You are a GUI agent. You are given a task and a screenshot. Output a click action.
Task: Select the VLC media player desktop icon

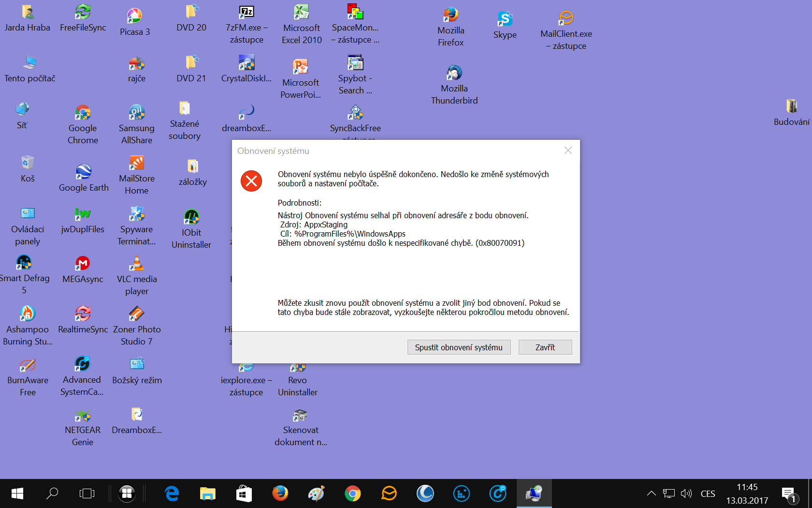pyautogui.click(x=137, y=276)
